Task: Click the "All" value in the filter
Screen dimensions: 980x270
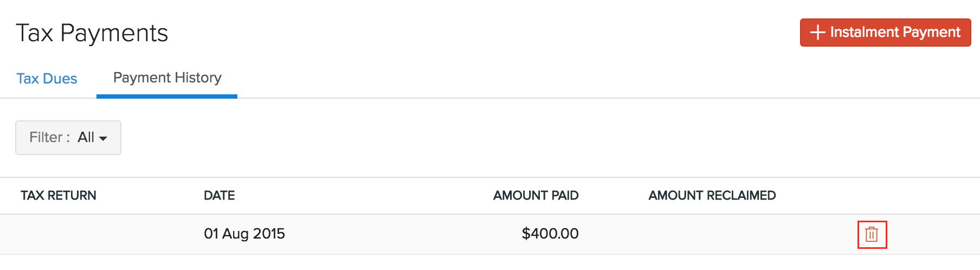Action: (86, 137)
